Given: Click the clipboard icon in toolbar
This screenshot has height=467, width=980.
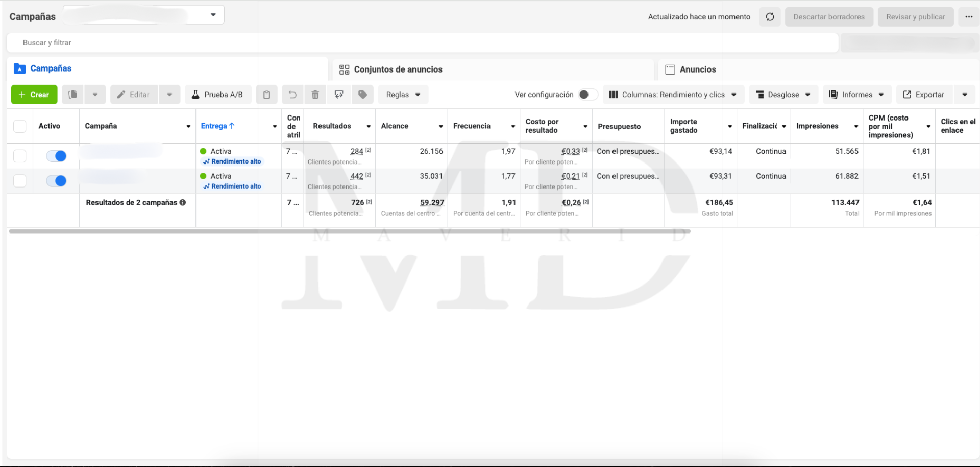Looking at the screenshot, I should click(x=266, y=95).
